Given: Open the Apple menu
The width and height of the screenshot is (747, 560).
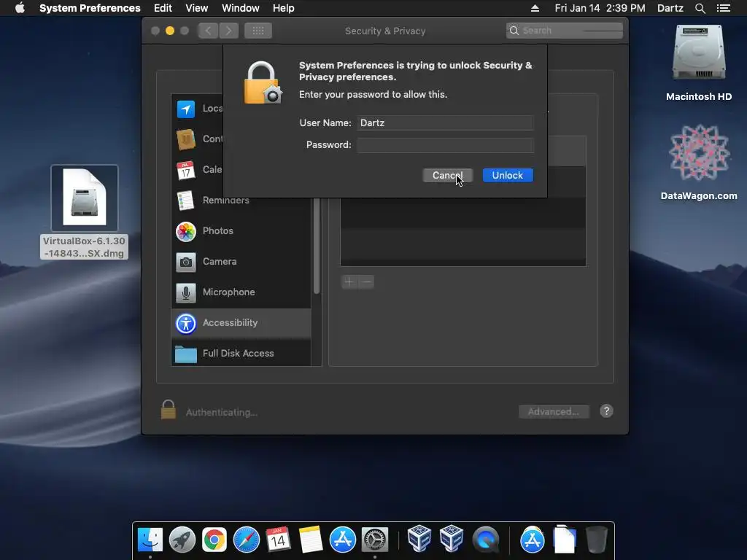Looking at the screenshot, I should pos(20,8).
